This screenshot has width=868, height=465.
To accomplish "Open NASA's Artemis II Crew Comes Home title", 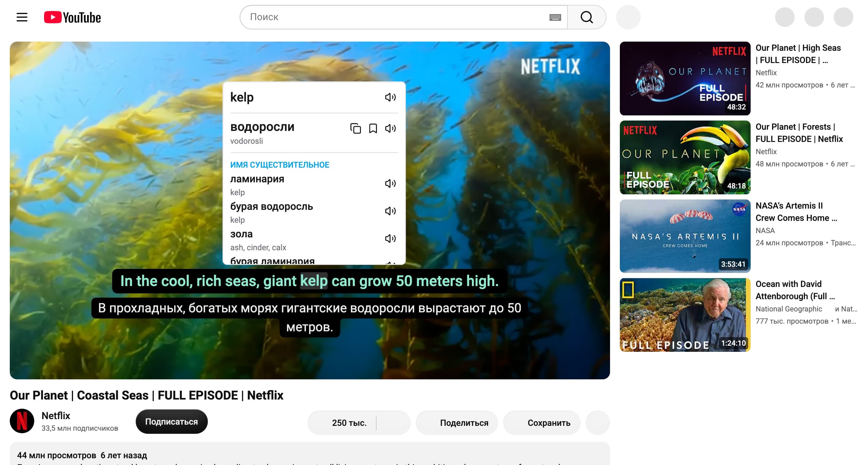I will point(796,212).
